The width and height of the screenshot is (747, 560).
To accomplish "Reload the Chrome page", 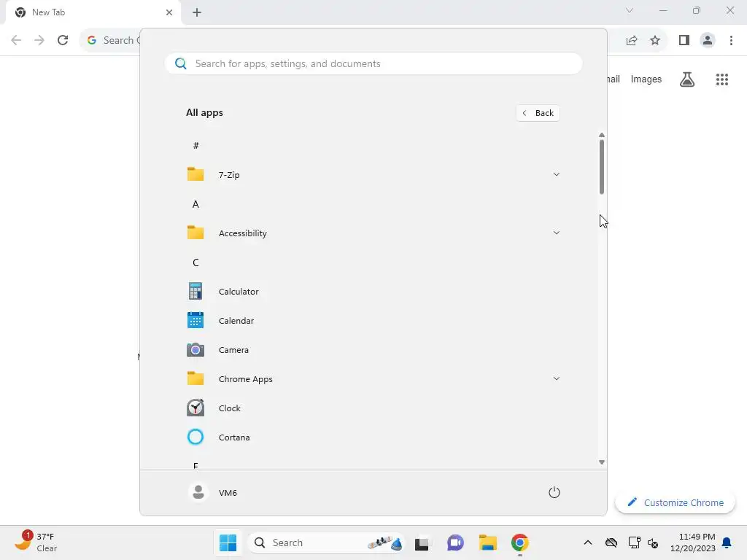I will tap(63, 40).
